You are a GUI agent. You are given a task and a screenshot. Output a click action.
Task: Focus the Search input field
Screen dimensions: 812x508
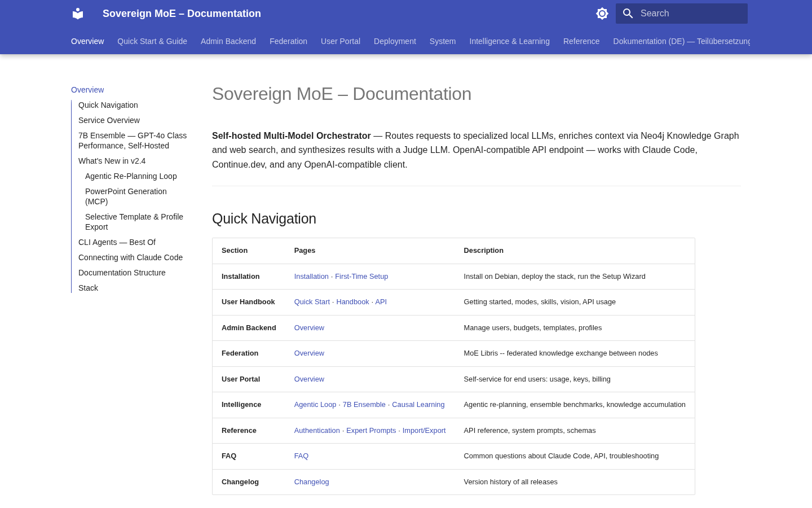682,14
